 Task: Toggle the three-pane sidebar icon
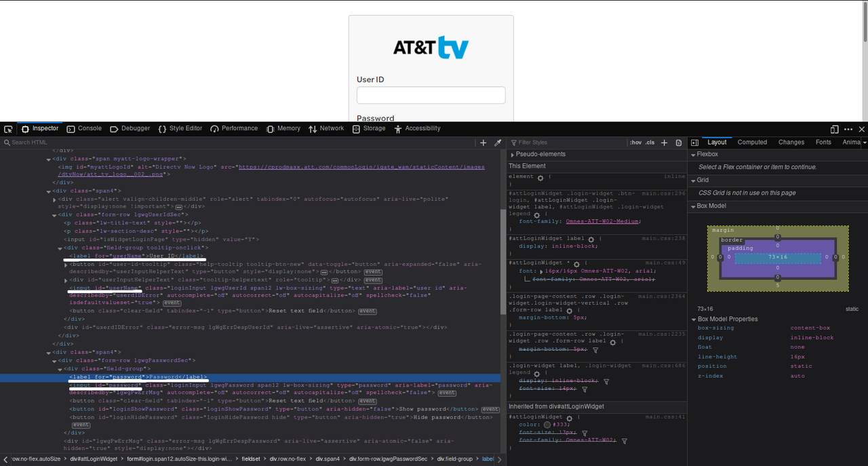pos(694,142)
